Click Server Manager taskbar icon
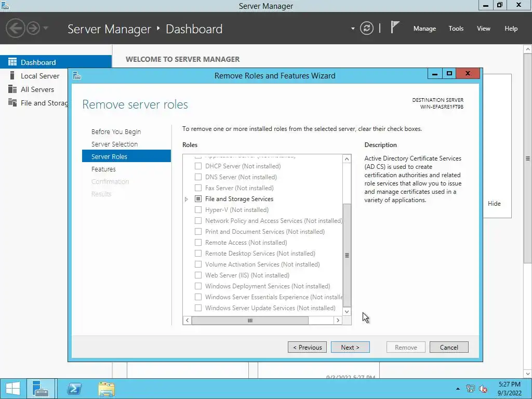Viewport: 532px width, 399px height. click(41, 389)
